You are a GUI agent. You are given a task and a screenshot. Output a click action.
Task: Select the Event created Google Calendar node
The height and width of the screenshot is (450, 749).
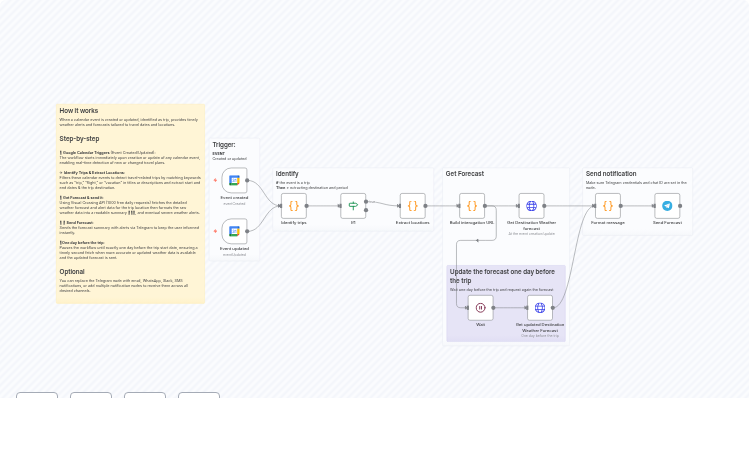[234, 181]
